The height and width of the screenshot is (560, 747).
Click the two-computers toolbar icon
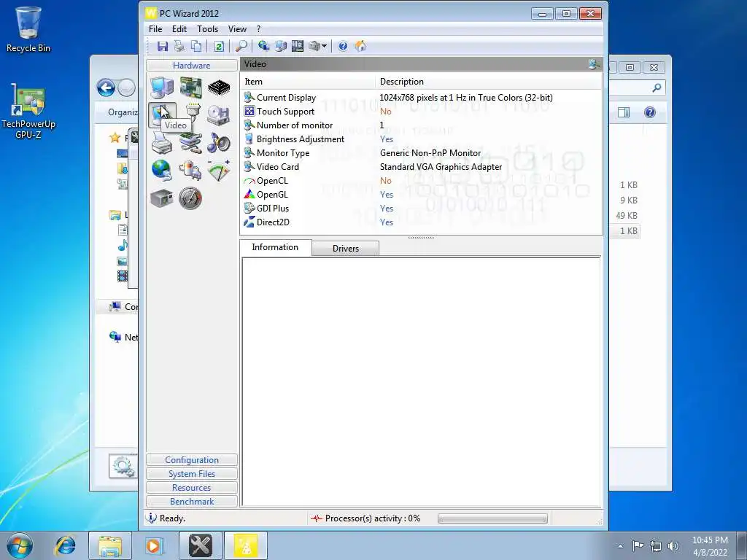(x=281, y=46)
